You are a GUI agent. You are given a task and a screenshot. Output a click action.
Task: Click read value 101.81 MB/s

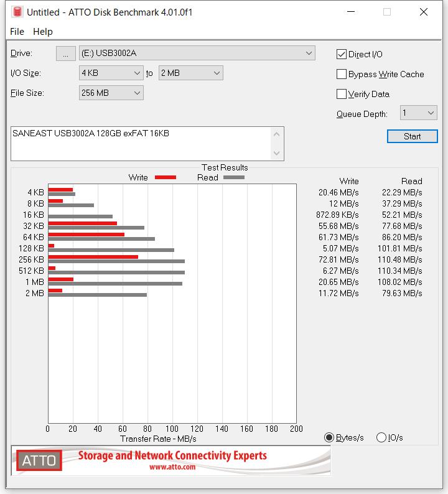coord(400,249)
